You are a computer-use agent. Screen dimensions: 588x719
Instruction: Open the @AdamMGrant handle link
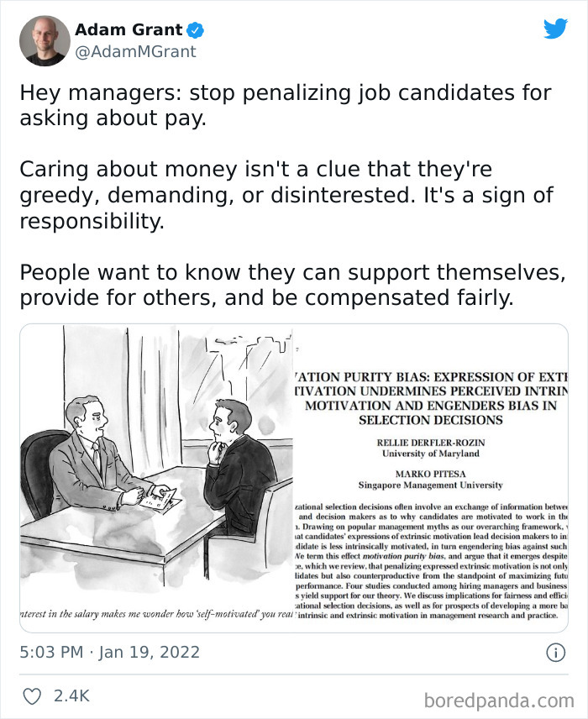135,52
